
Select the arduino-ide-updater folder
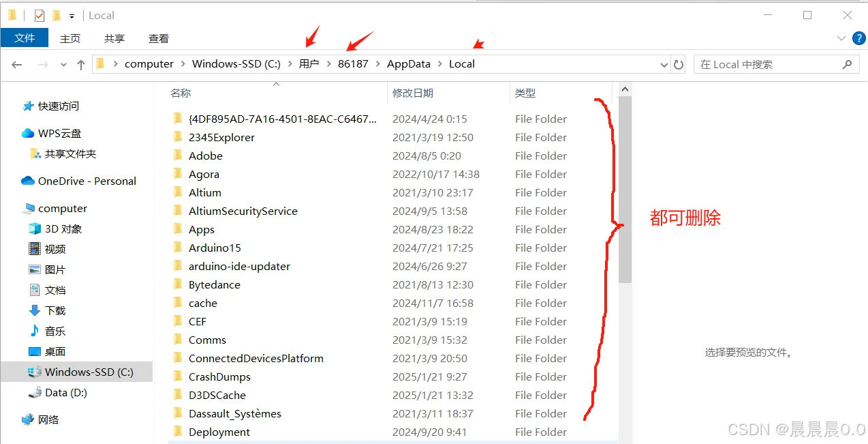(x=239, y=266)
